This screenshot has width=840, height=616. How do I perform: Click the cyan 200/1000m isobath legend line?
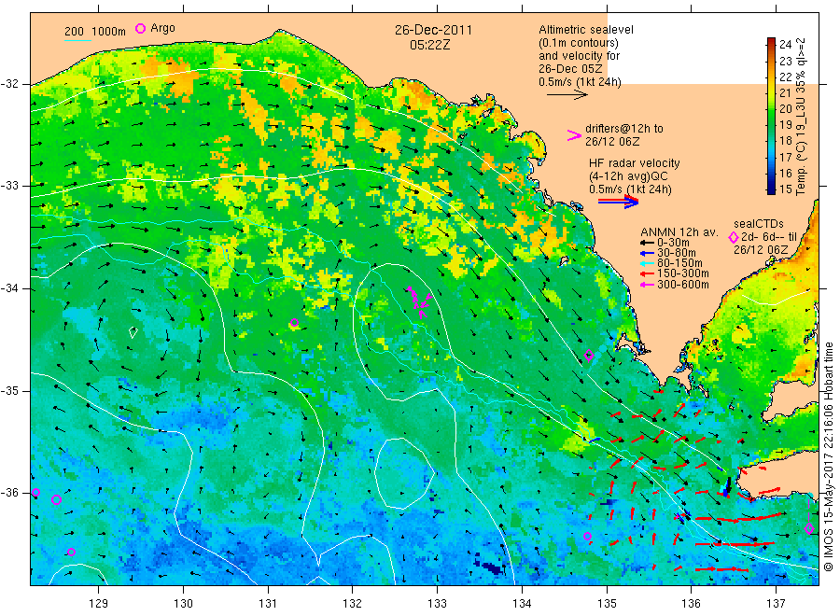[x=77, y=40]
